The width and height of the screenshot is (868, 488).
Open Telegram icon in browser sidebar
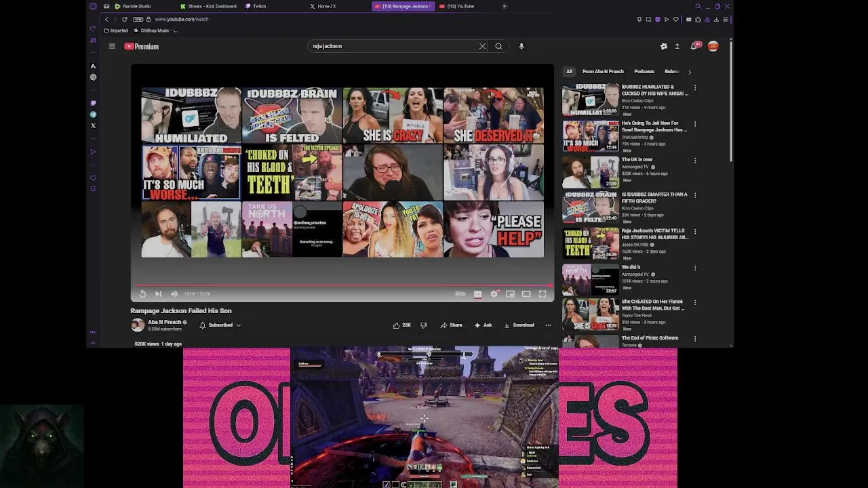pyautogui.click(x=93, y=115)
